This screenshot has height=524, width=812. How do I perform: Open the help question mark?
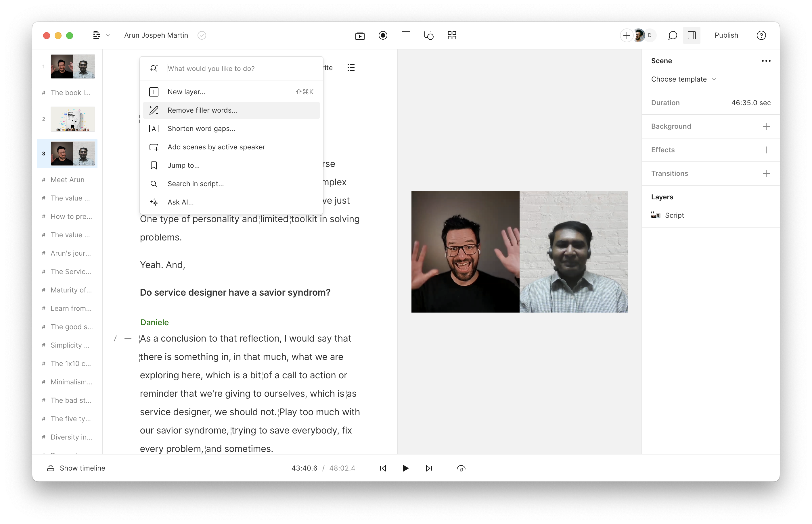(x=761, y=35)
